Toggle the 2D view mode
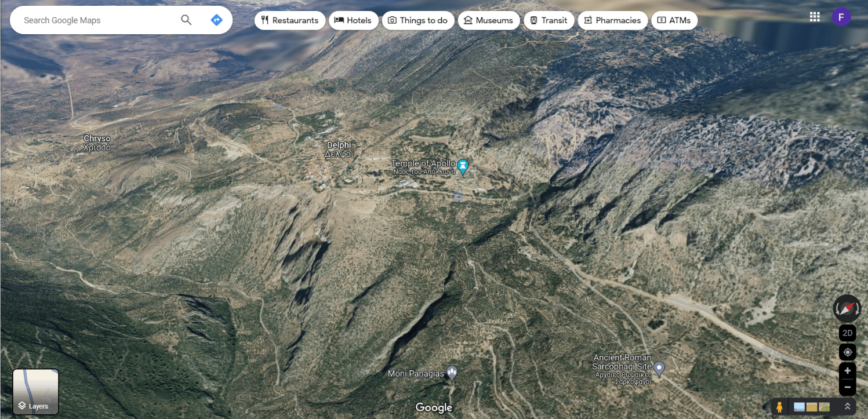This screenshot has width=868, height=419. click(847, 333)
